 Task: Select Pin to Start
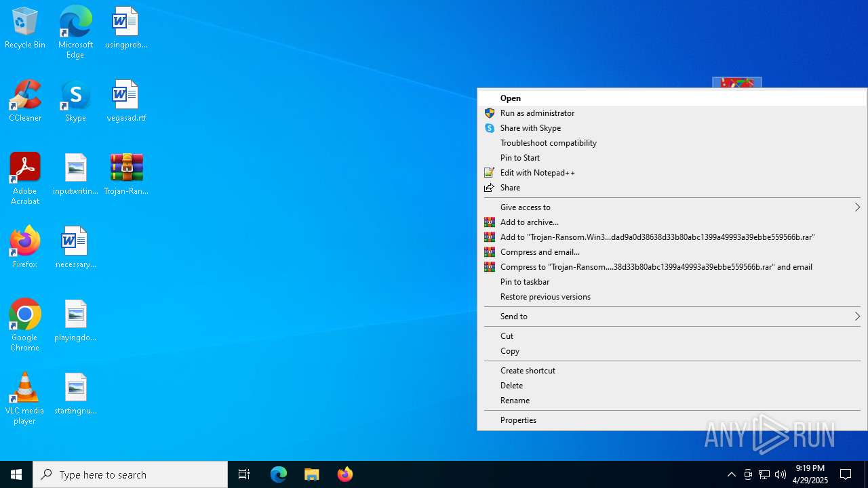click(672, 158)
